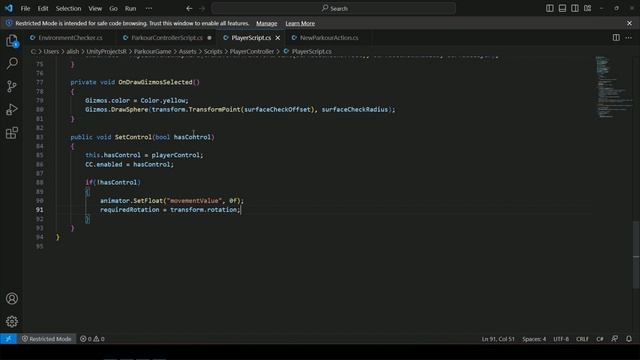Open the Customize Layout icon
640x360 pixels.
pyautogui.click(x=587, y=8)
